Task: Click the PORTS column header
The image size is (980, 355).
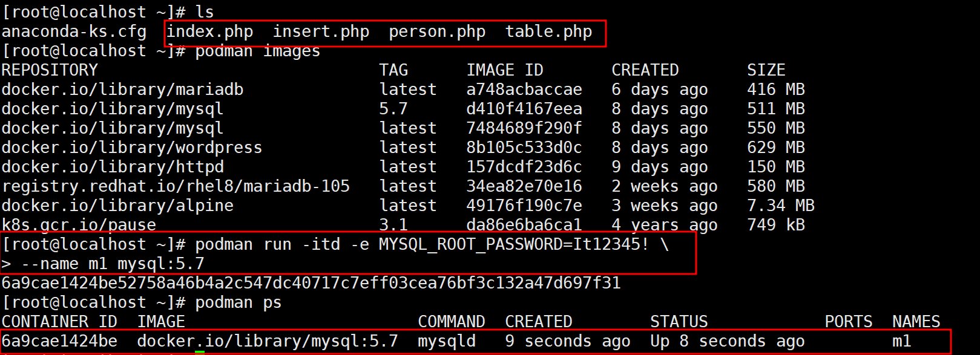Action: pyautogui.click(x=849, y=322)
